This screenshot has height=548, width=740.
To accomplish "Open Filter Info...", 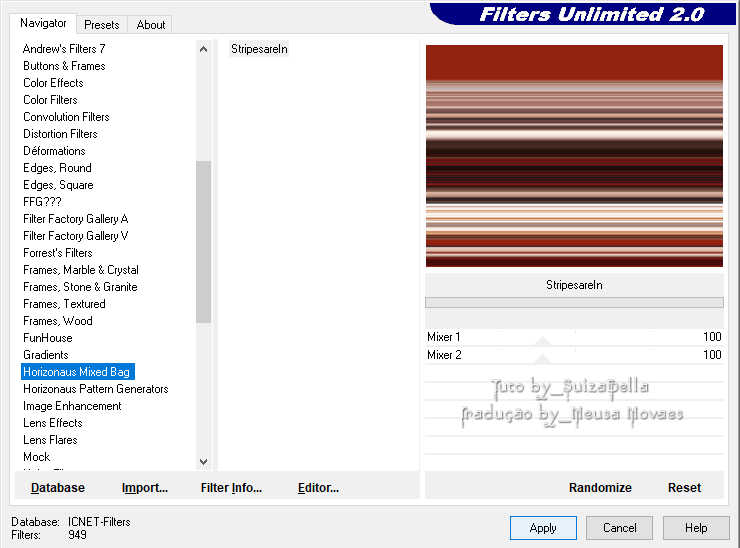I will (x=231, y=488).
